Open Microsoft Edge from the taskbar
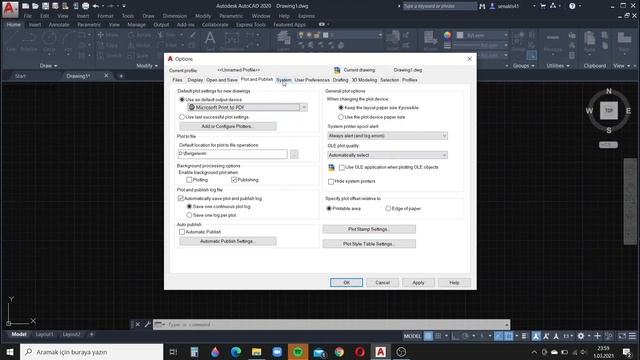 click(x=236, y=352)
